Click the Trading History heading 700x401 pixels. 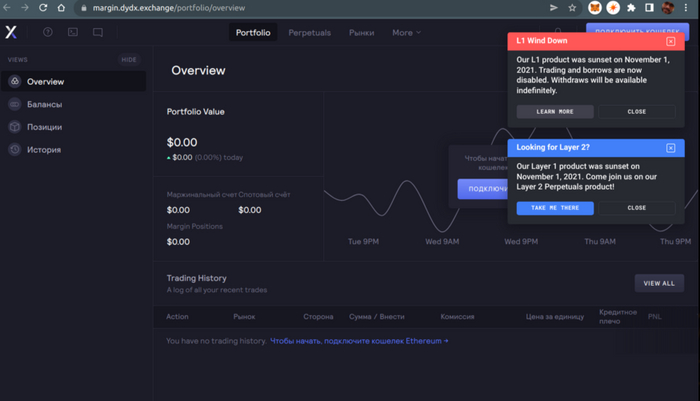coord(196,278)
